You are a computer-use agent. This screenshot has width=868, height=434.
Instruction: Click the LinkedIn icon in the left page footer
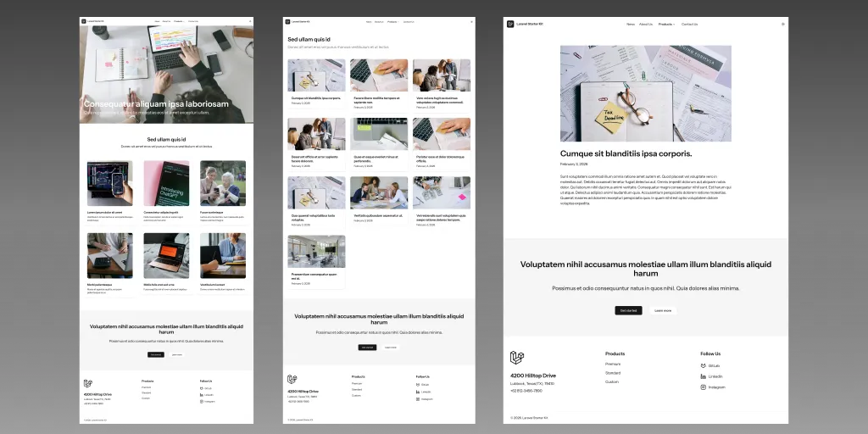pos(202,395)
